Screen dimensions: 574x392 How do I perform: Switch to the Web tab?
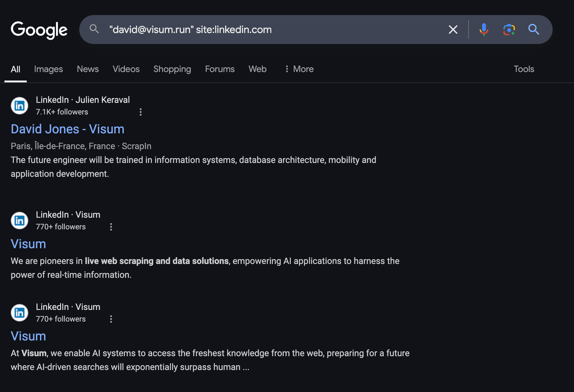point(257,69)
